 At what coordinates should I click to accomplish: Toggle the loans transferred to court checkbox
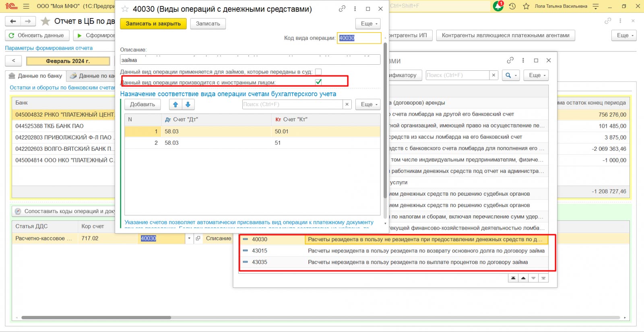318,72
